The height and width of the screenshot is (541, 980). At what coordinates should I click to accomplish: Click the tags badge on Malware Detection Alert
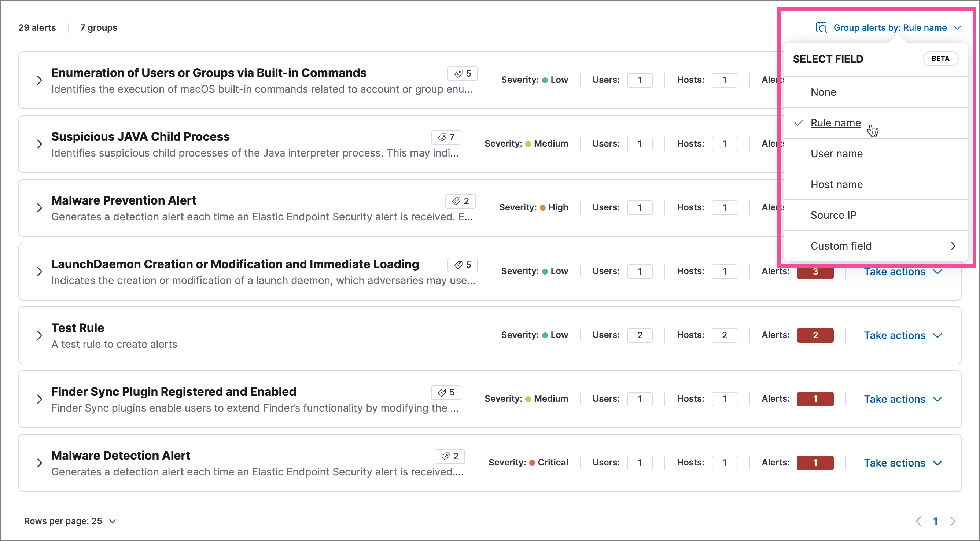(450, 456)
